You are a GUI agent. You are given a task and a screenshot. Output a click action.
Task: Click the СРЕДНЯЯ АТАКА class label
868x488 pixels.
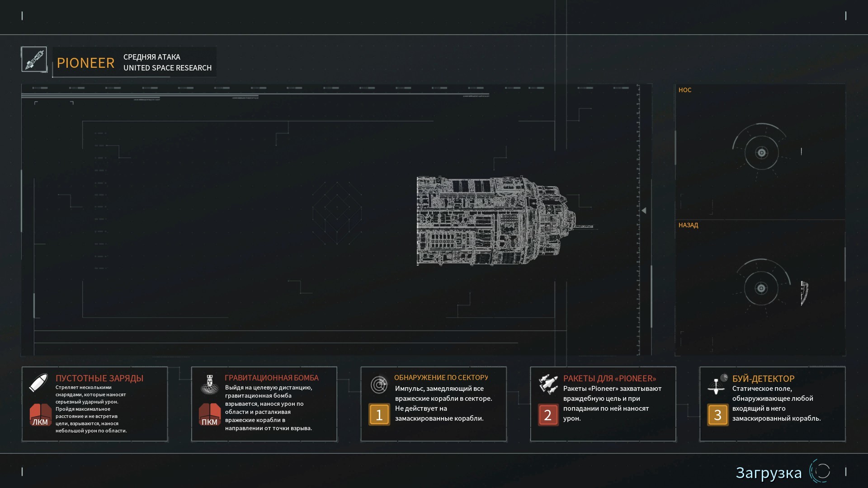point(152,57)
